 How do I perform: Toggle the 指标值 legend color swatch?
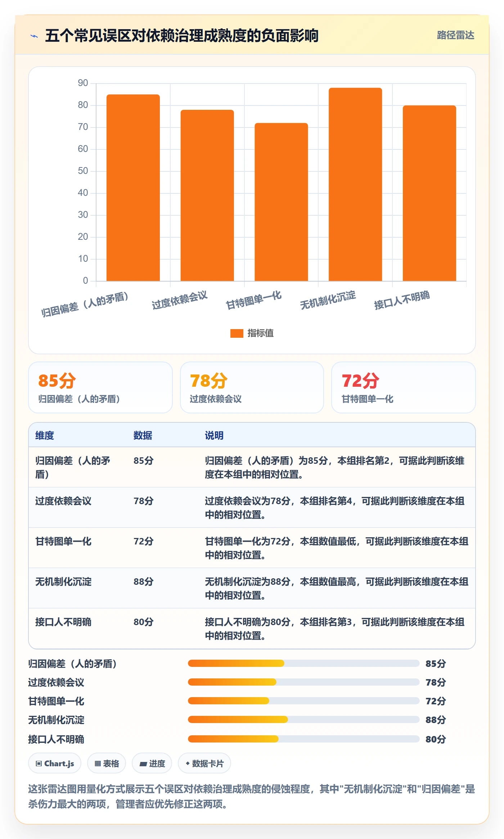tap(237, 333)
